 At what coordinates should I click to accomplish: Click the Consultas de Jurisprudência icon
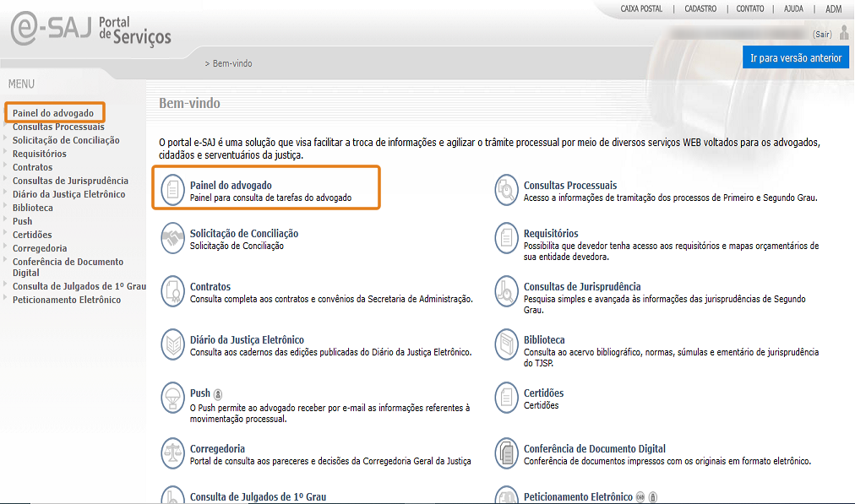(x=507, y=291)
